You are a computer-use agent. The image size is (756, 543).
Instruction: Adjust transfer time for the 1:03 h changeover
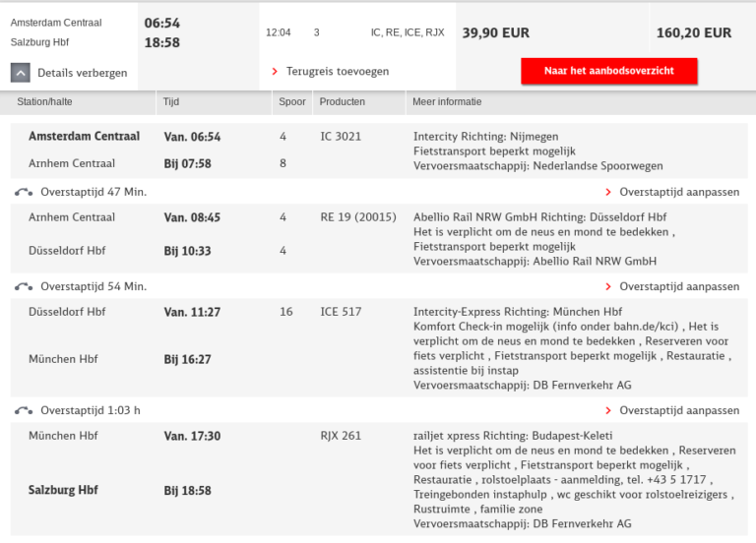pos(678,410)
